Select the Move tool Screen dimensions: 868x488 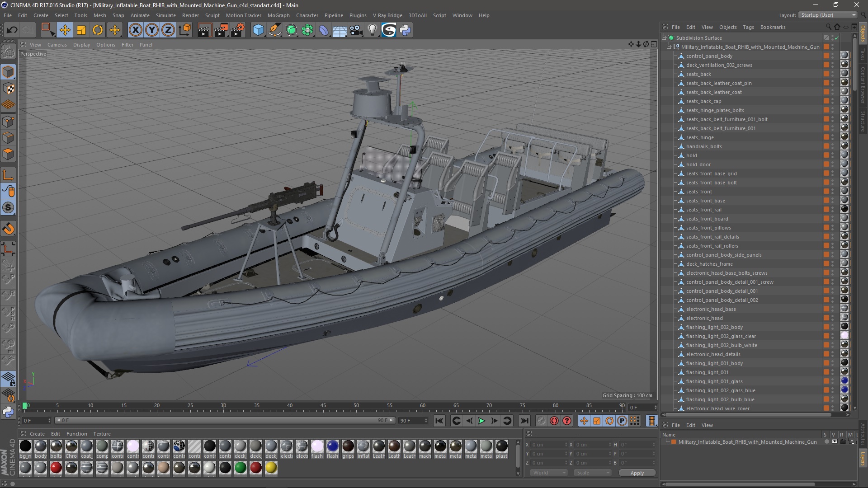[65, 30]
